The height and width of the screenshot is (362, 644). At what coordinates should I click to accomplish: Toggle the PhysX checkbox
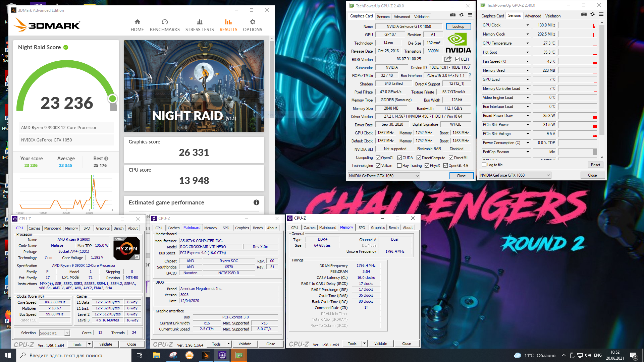[427, 166]
